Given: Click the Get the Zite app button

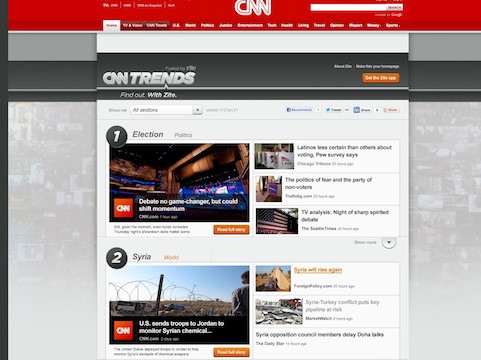Looking at the screenshot, I should coord(381,78).
